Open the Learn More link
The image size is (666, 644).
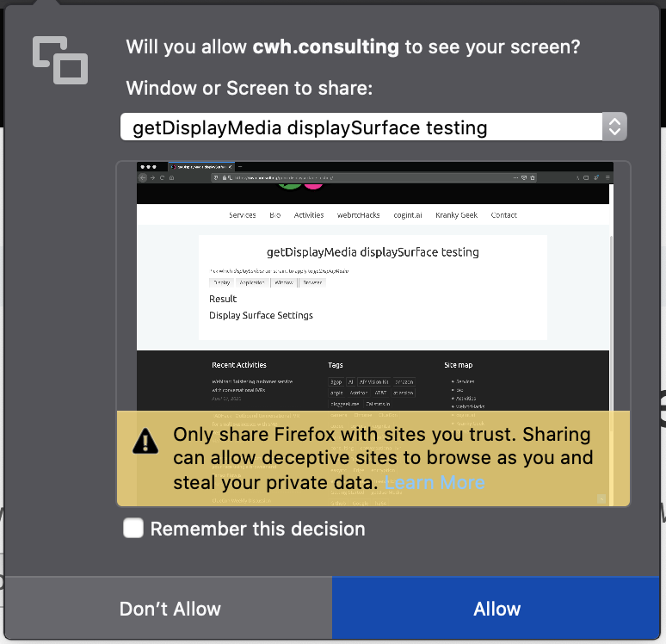point(434,482)
